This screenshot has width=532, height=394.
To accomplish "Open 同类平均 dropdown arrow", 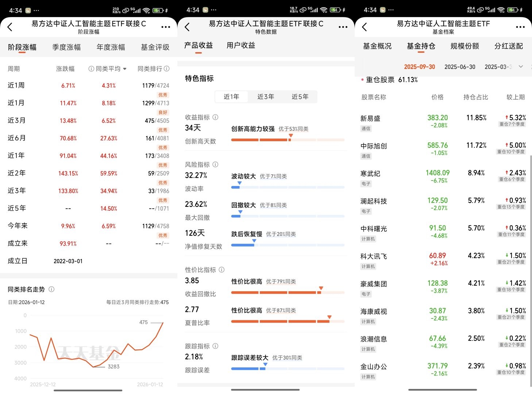I will click(125, 69).
